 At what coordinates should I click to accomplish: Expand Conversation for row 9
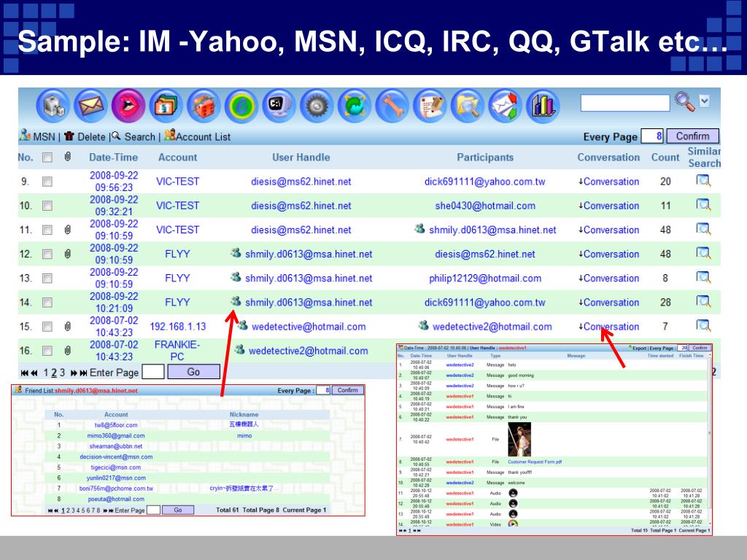coord(609,182)
